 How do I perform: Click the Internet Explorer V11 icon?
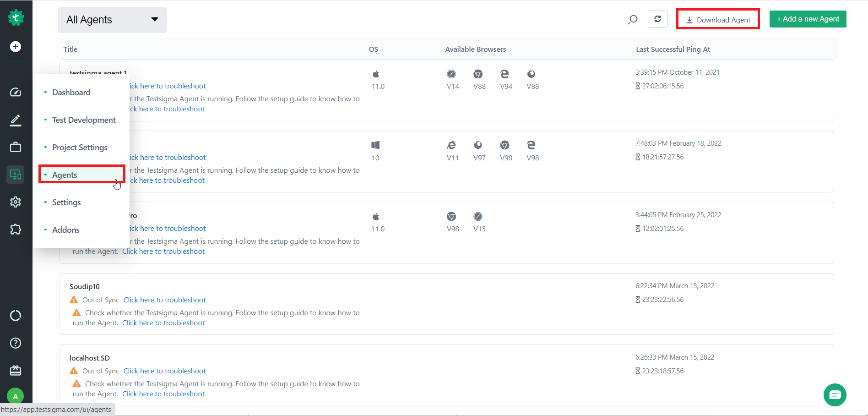451,145
